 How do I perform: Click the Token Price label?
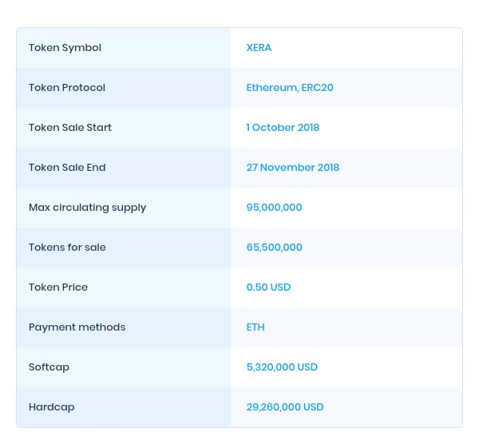coord(58,287)
